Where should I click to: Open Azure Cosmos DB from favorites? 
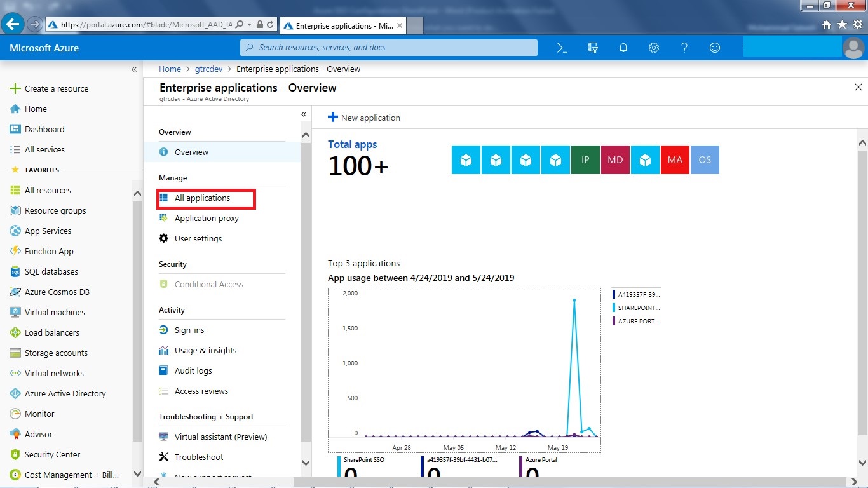(57, 292)
